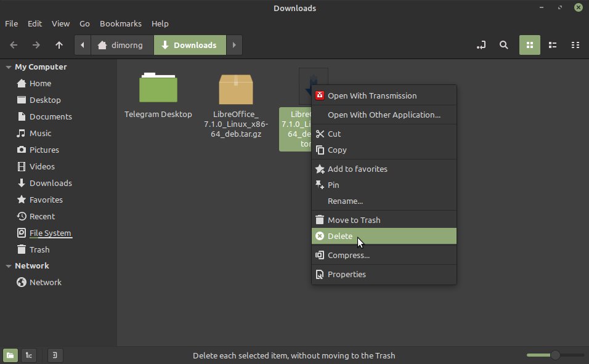Switch to icon view mode

coord(529,45)
